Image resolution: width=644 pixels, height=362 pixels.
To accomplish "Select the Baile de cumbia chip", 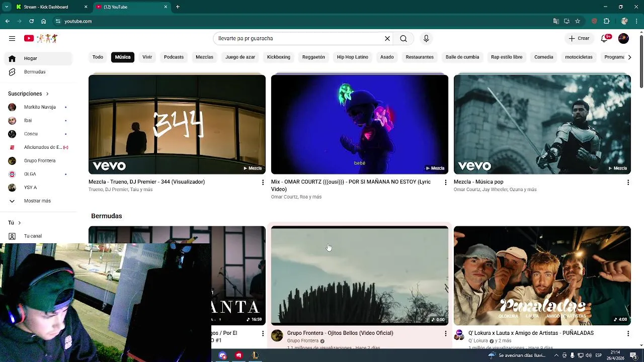I will coord(462,57).
